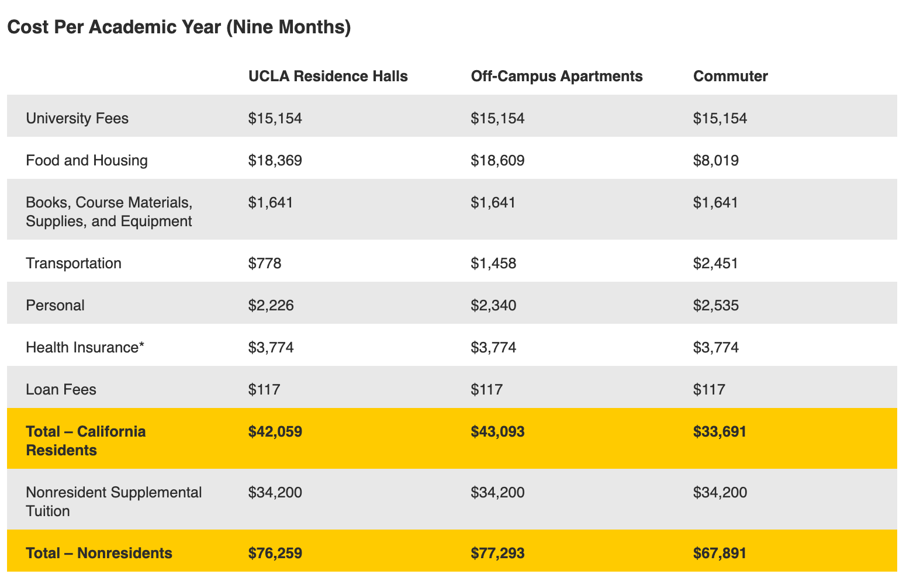Screen dimensions: 920x588
Task: Select the Off-Campus Apartments column header
Action: point(556,76)
